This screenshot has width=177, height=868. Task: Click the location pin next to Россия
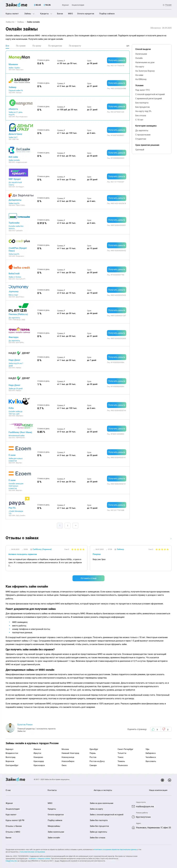[x=163, y=5]
